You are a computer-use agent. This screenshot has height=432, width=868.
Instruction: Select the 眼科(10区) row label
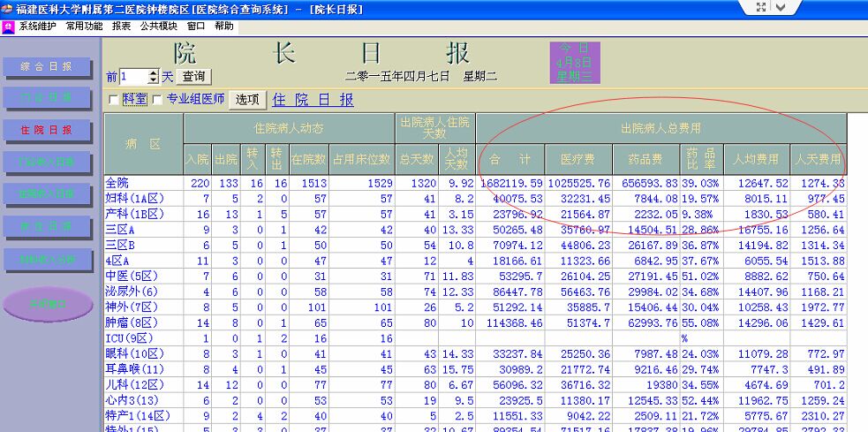135,353
